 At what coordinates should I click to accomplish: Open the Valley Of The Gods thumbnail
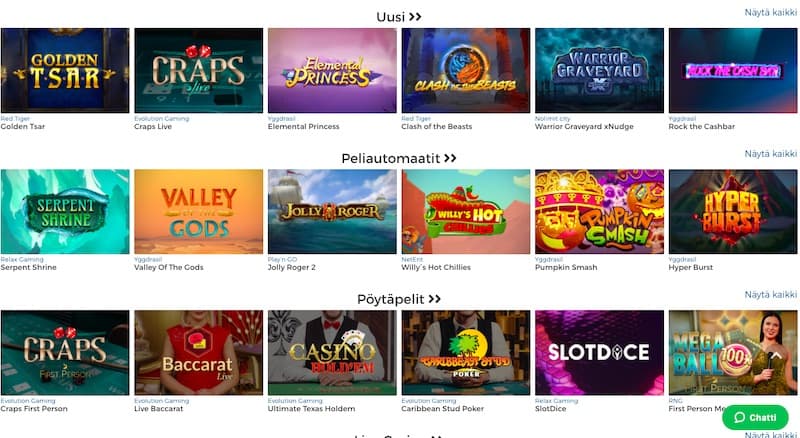(x=198, y=211)
